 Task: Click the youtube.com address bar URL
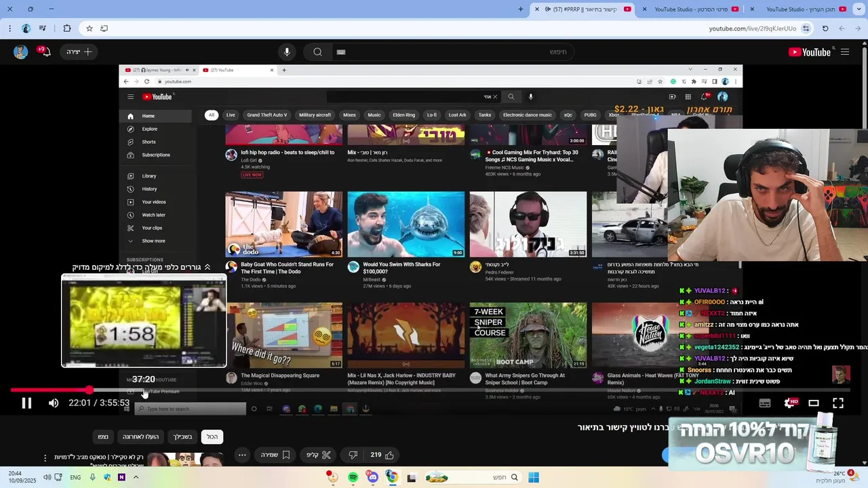click(x=753, y=28)
